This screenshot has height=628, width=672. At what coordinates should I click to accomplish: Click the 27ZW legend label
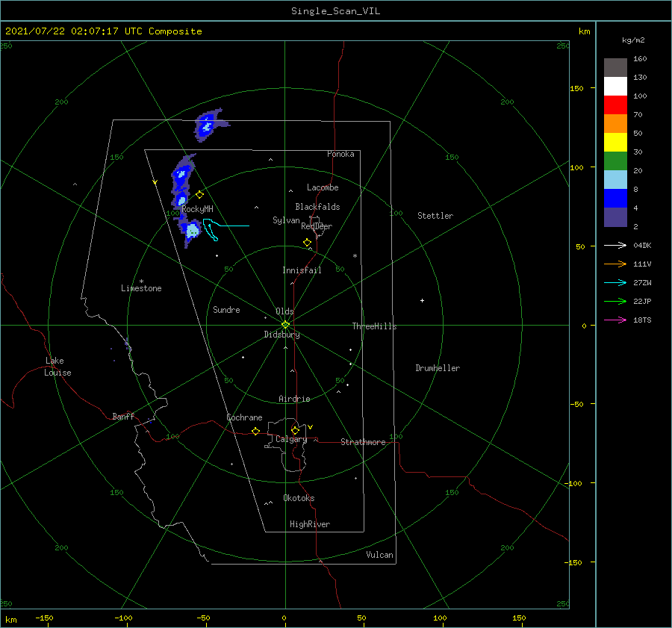(642, 283)
